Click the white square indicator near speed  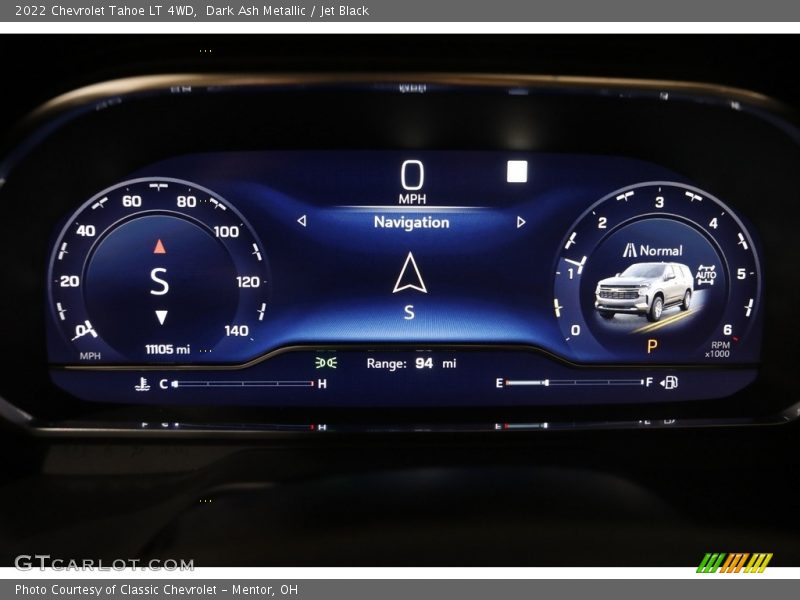(517, 171)
